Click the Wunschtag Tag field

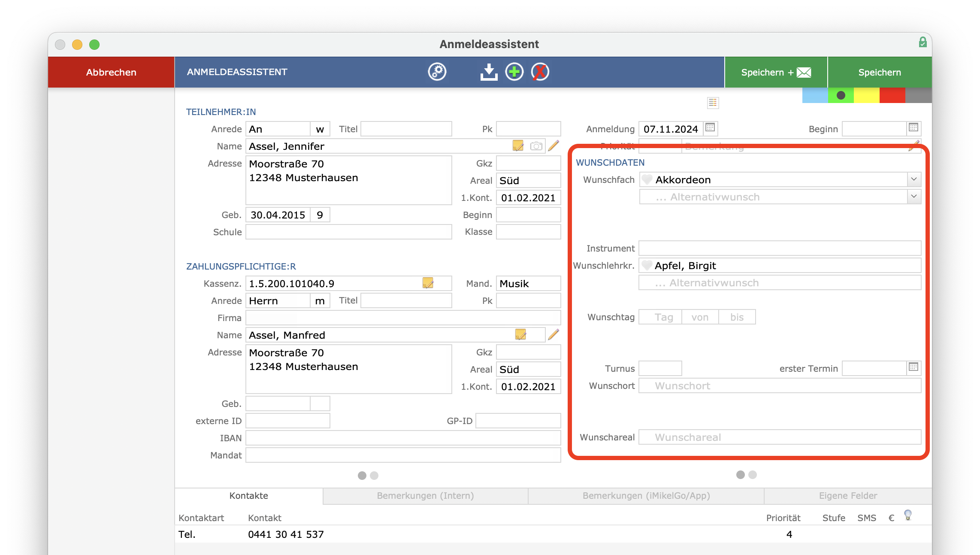click(660, 317)
